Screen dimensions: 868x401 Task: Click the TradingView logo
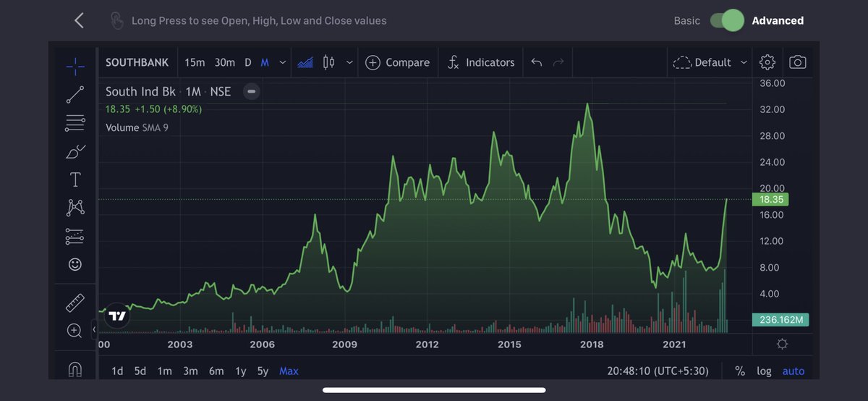[116, 316]
